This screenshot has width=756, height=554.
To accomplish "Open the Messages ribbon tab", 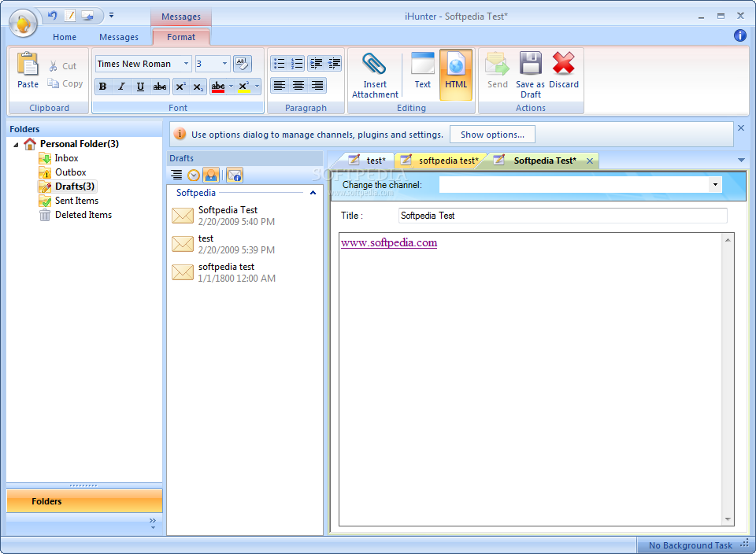I will (119, 37).
